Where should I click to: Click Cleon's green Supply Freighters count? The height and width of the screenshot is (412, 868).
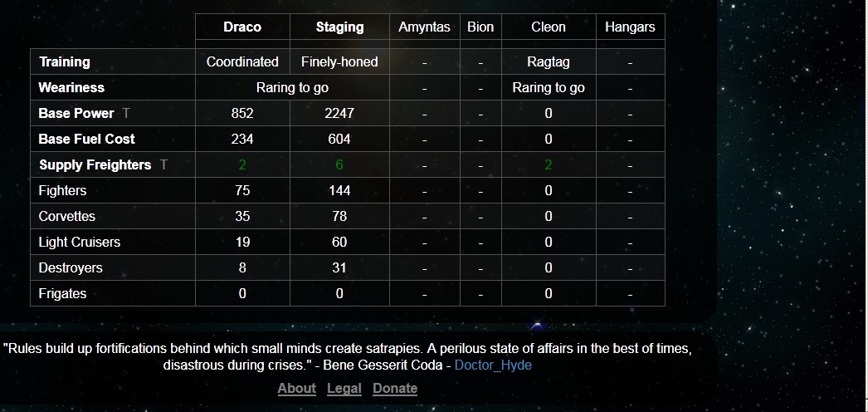pos(549,164)
